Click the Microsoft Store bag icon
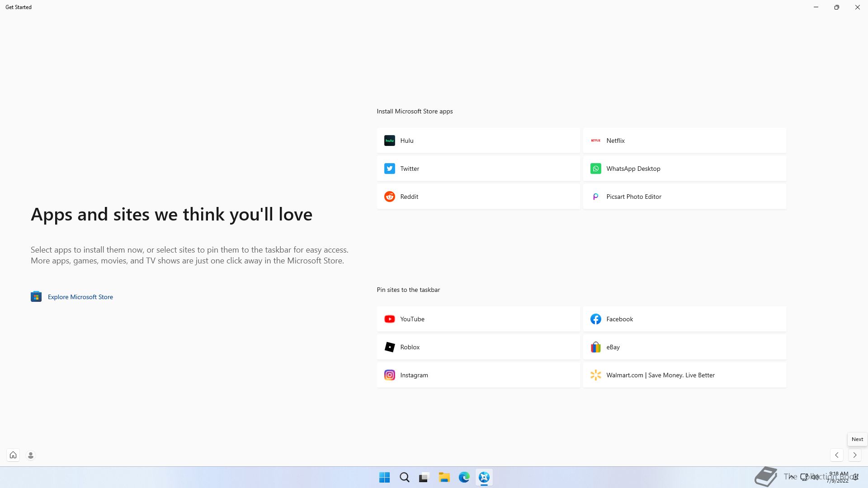This screenshot has height=488, width=868. tap(36, 296)
